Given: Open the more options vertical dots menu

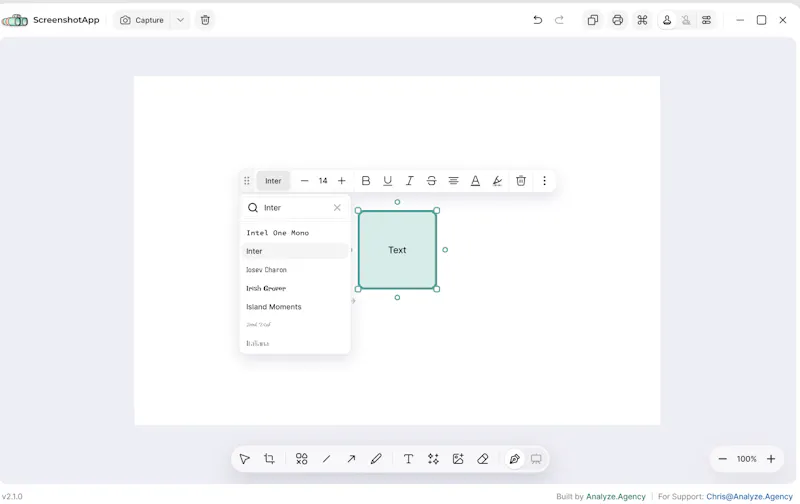Looking at the screenshot, I should click(544, 181).
